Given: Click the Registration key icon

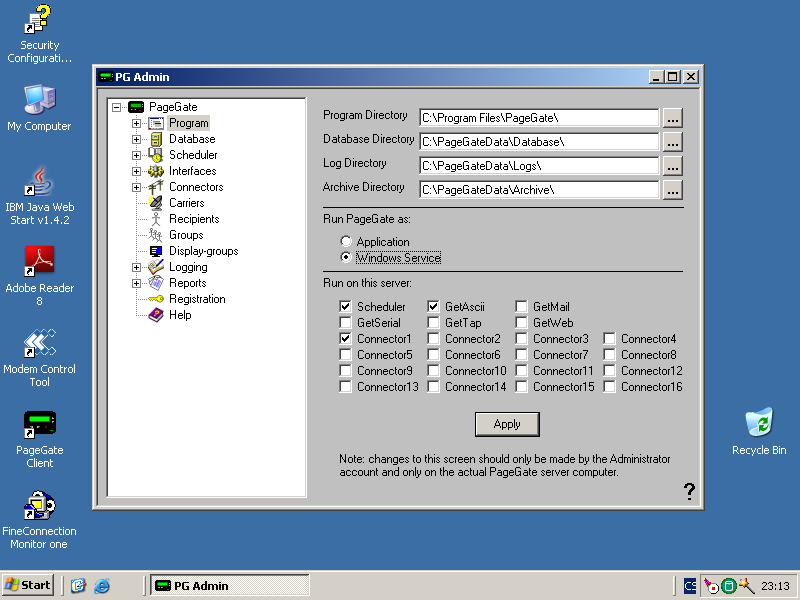Looking at the screenshot, I should tap(156, 299).
